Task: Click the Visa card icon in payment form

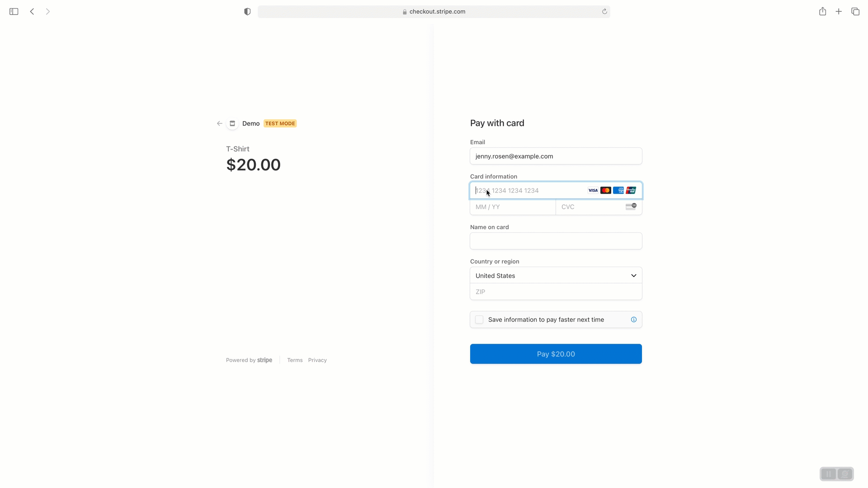Action: point(593,190)
